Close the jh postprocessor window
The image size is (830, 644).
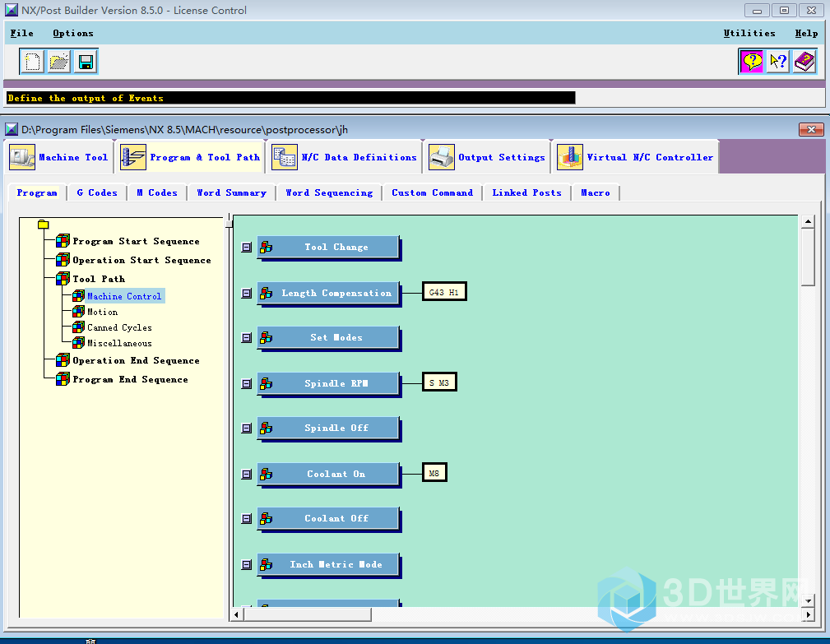tap(811, 130)
